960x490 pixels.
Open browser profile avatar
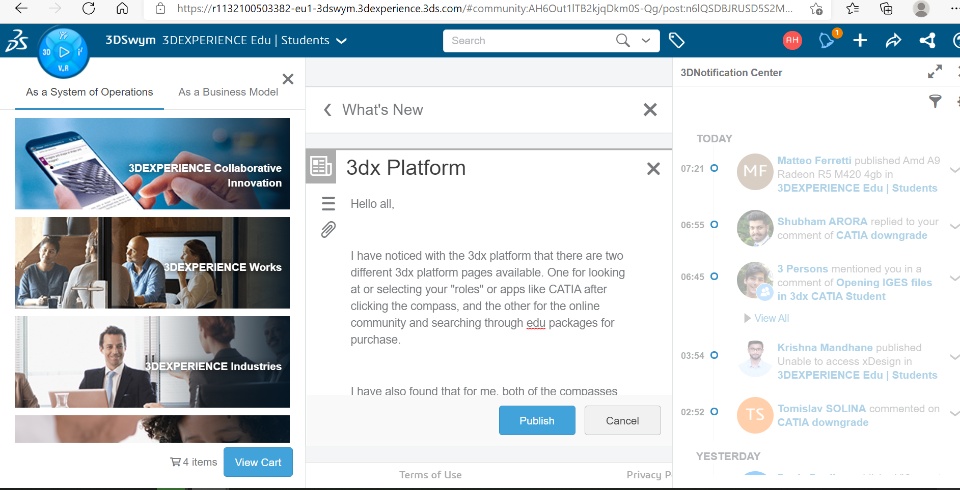[x=921, y=8]
